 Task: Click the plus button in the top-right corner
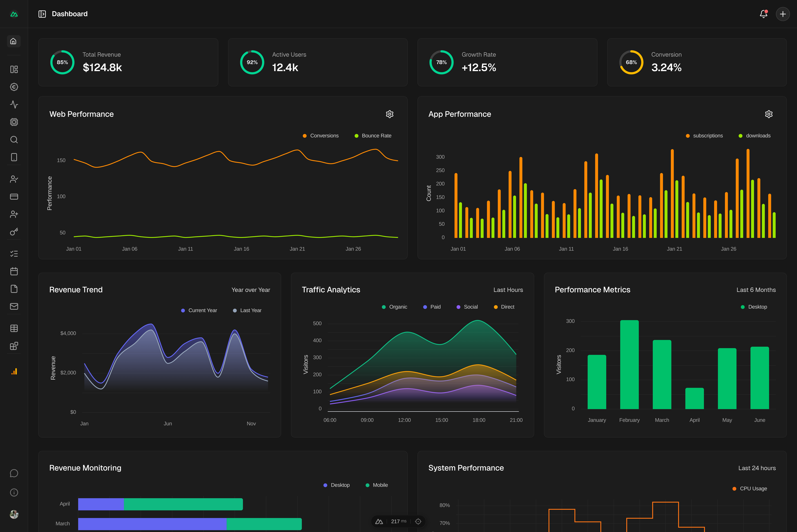783,14
